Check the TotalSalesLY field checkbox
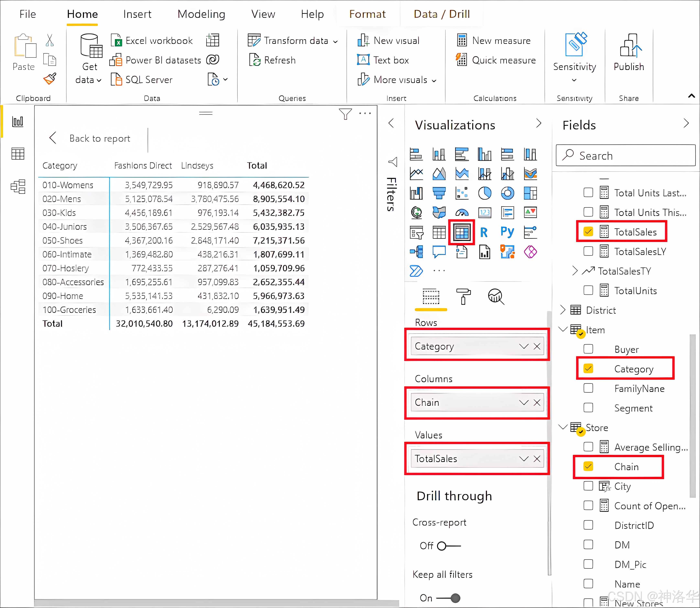The image size is (700, 608). tap(588, 251)
